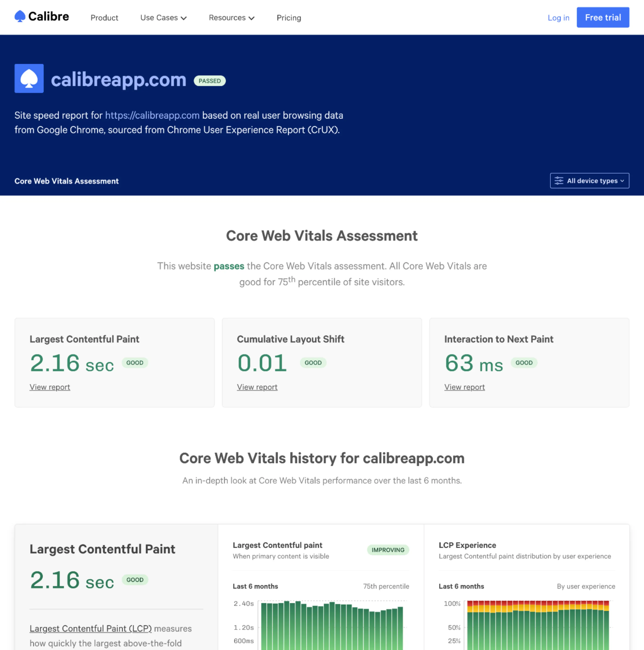Log in to Calibre
This screenshot has height=650, width=644.
click(x=558, y=17)
